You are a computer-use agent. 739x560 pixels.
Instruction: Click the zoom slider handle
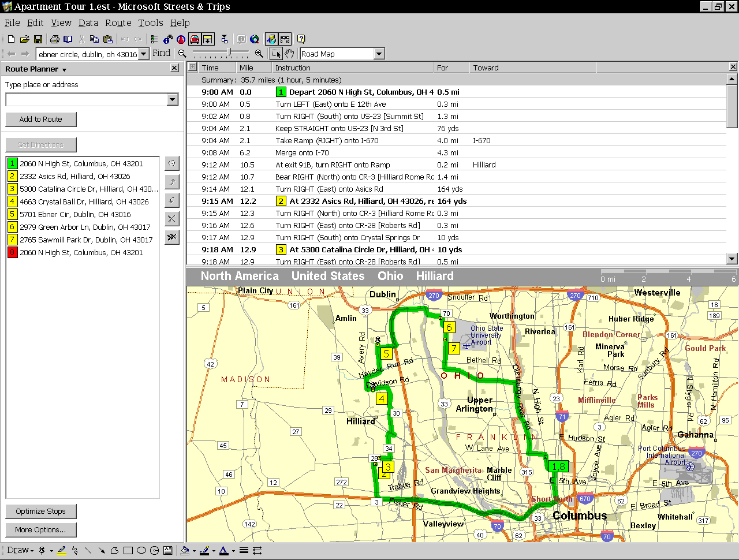tap(230, 53)
